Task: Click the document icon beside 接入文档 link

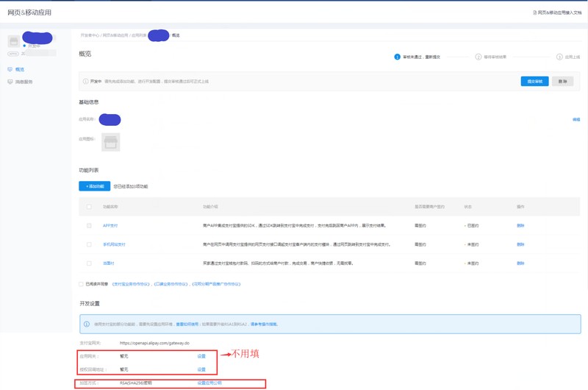Action: [535, 13]
